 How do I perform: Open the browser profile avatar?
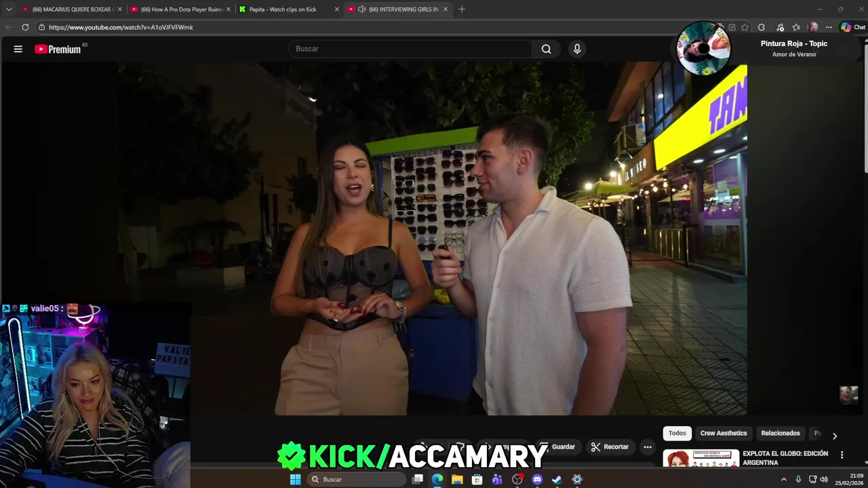(813, 27)
